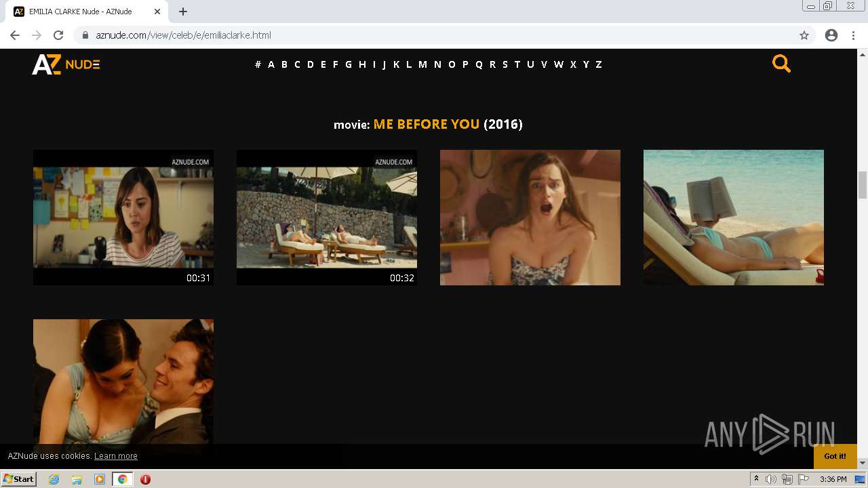Select letter S in the index
The height and width of the screenshot is (488, 868).
click(505, 64)
